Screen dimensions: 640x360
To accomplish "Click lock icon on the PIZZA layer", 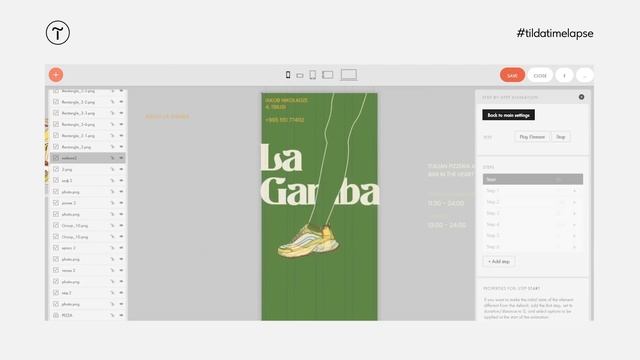I will (112, 315).
